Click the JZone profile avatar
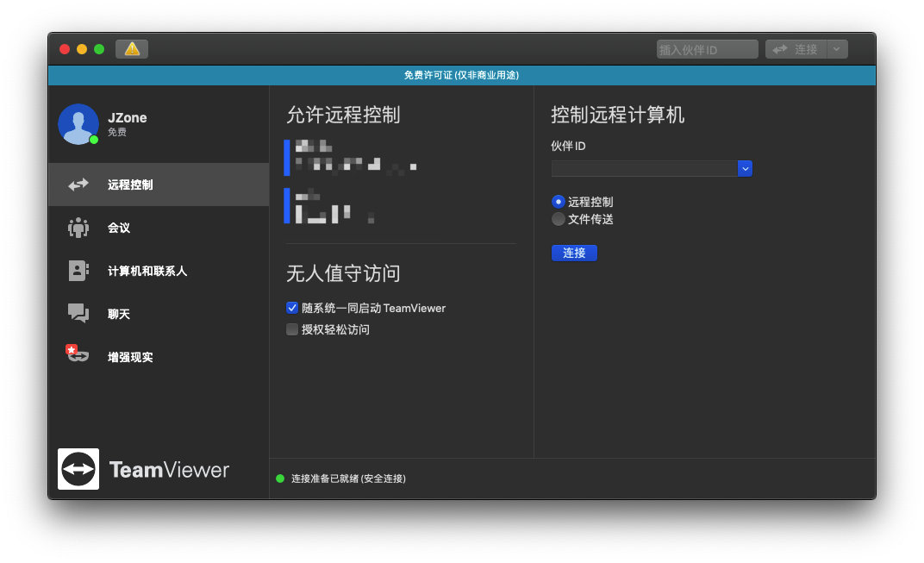 (78, 124)
